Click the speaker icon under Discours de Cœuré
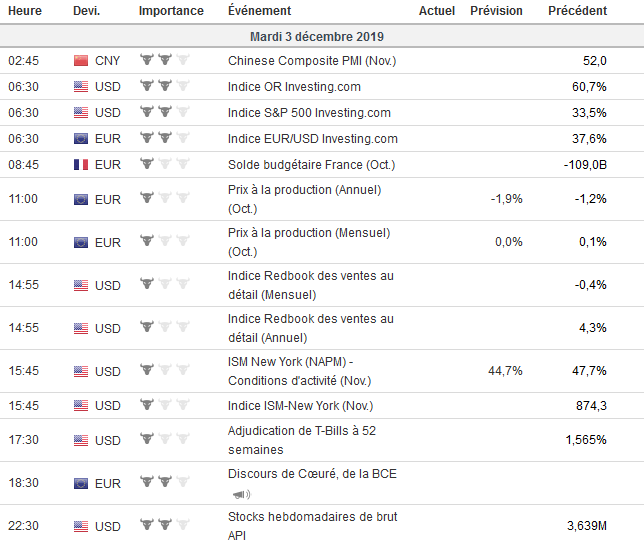Viewport: 644px width, 546px height. point(241,494)
